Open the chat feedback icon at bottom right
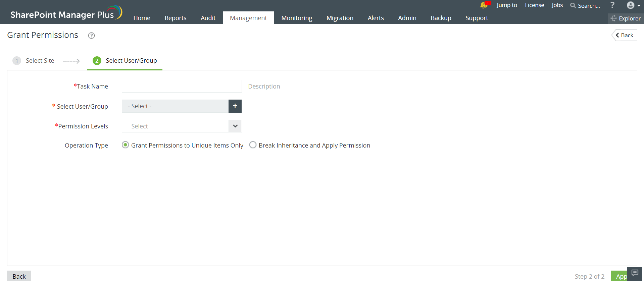Screen dimensions: 644x281 point(635,273)
